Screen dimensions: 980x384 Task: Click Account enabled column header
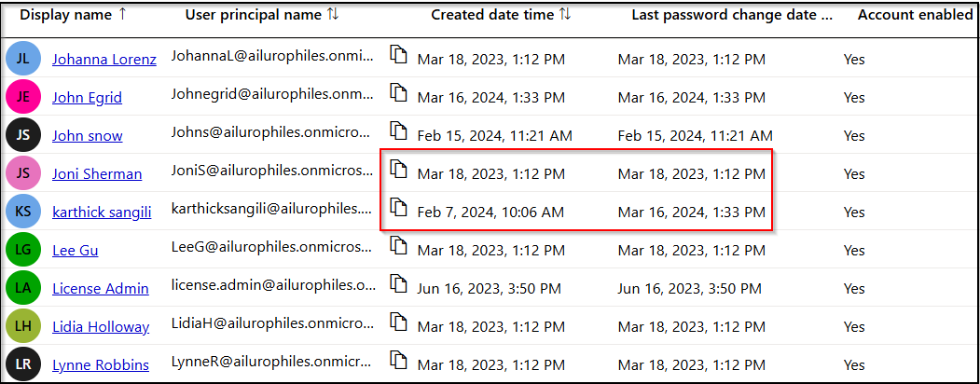point(915,15)
